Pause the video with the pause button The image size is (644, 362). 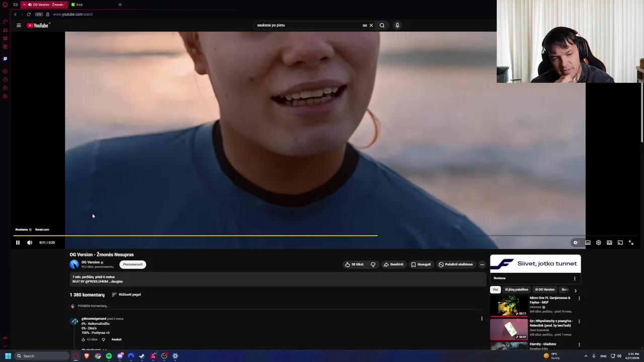coord(18,242)
